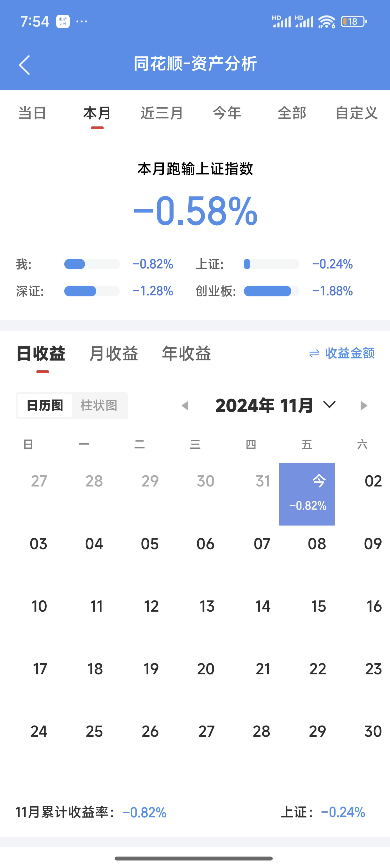Toggle display to 收益金额
The image size is (390, 868).
coord(341,353)
